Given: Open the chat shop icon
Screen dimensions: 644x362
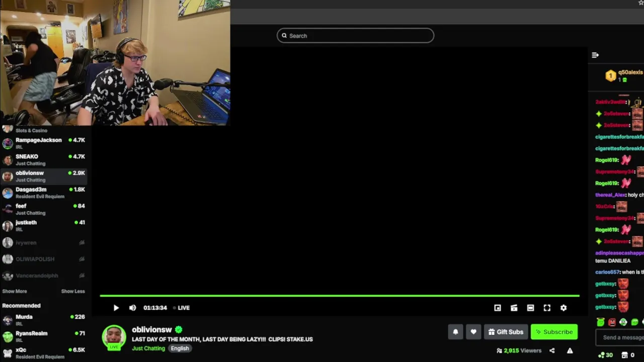Looking at the screenshot, I should pos(625,355).
